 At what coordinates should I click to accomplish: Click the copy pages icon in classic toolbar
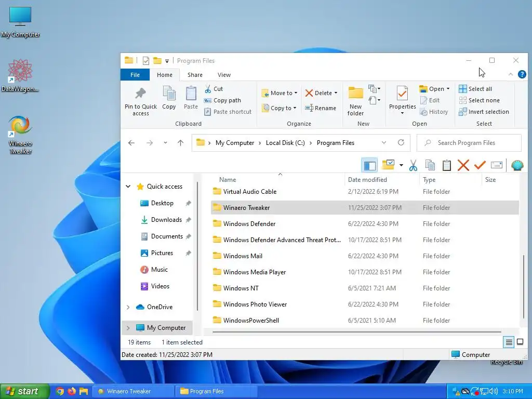pyautogui.click(x=430, y=165)
